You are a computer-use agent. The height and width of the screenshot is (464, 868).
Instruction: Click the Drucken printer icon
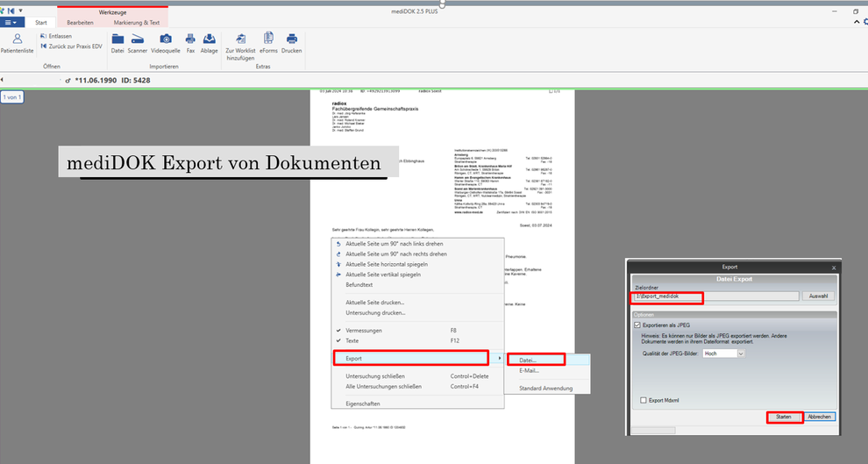pos(292,43)
